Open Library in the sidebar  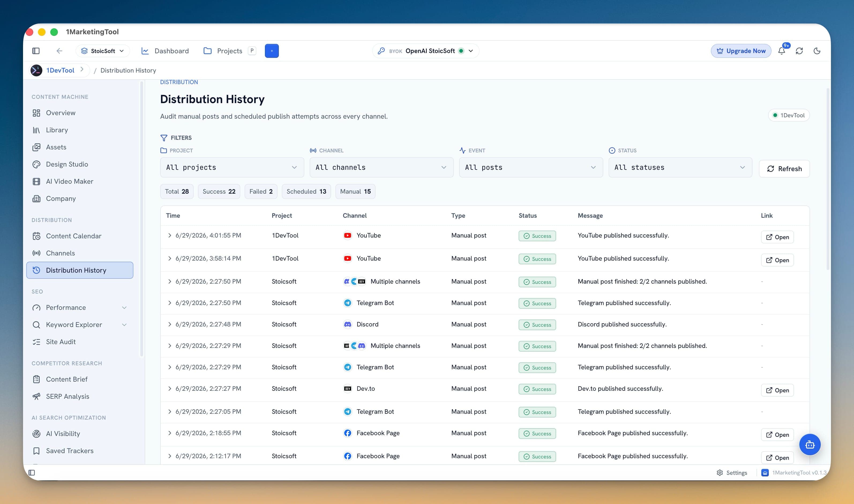pos(80,130)
